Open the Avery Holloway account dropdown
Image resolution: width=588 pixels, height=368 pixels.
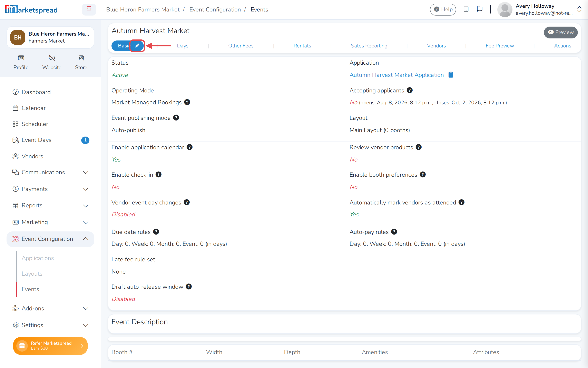539,9
